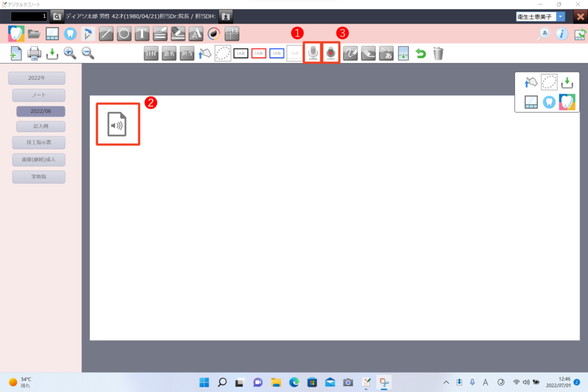Open the audio file on the canvas
The width and height of the screenshot is (588, 392).
pyautogui.click(x=117, y=124)
